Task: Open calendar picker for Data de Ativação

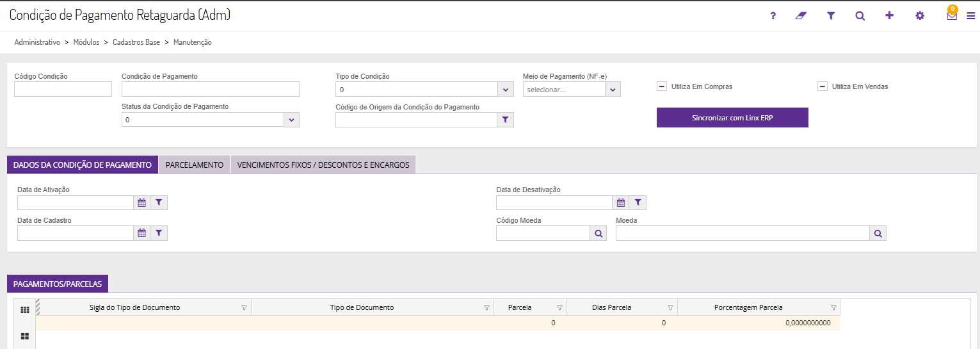Action: pyautogui.click(x=142, y=203)
